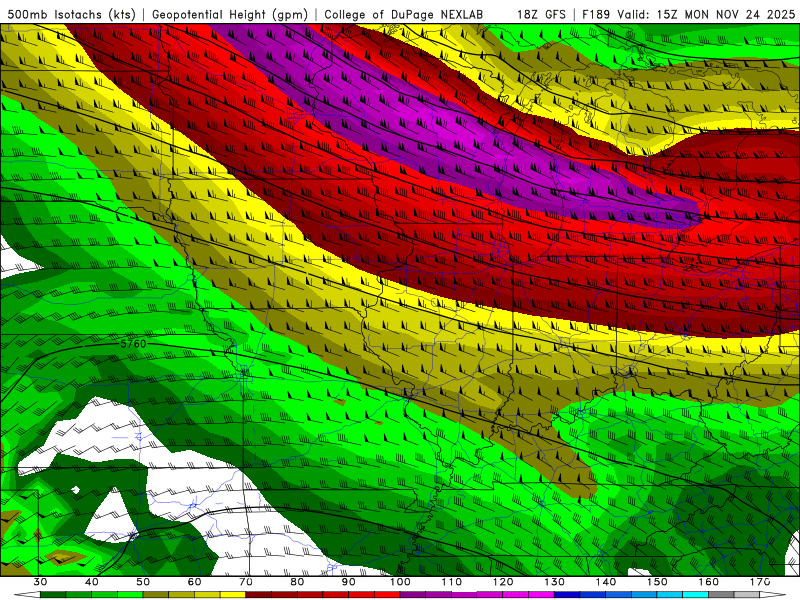Click the legend value 40
The height and width of the screenshot is (600, 800).
(x=92, y=582)
